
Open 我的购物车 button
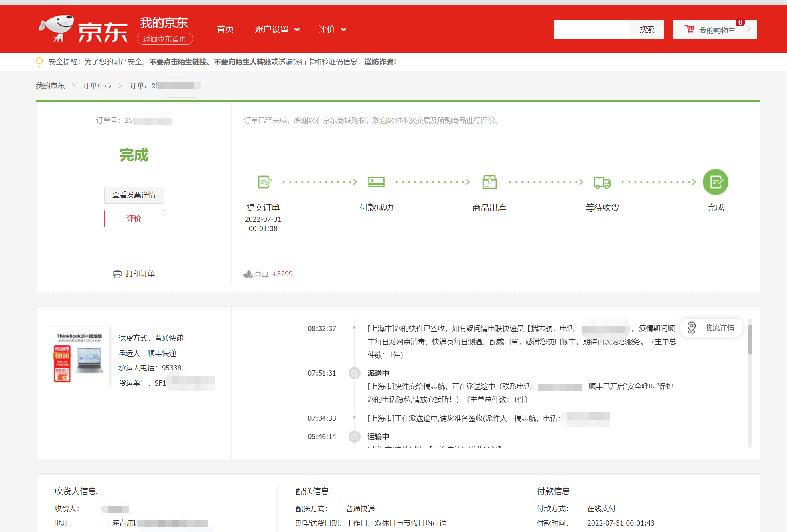(715, 29)
